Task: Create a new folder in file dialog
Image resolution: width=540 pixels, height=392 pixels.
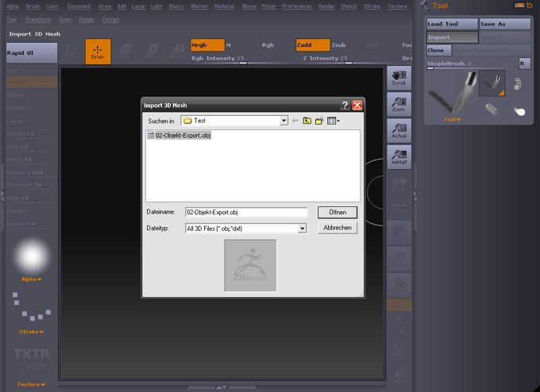Action: click(320, 121)
